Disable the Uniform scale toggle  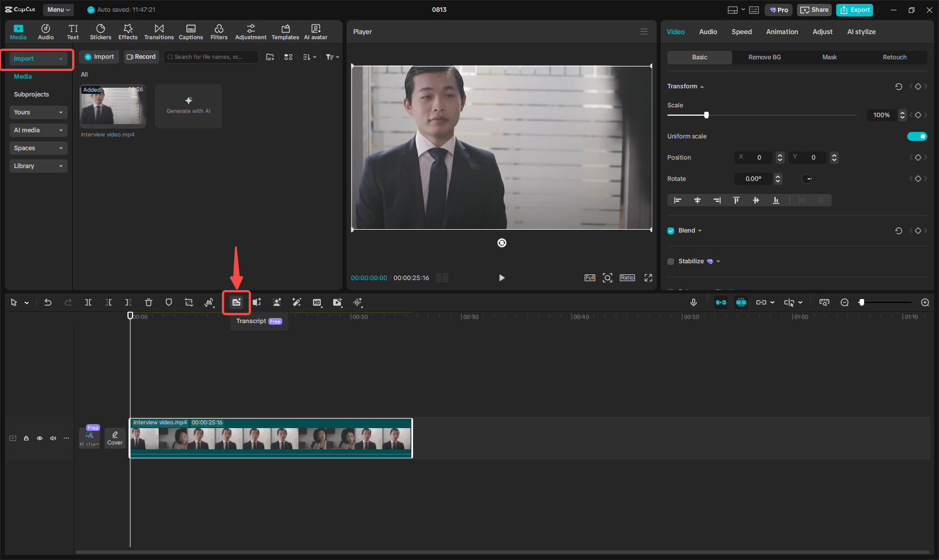917,136
